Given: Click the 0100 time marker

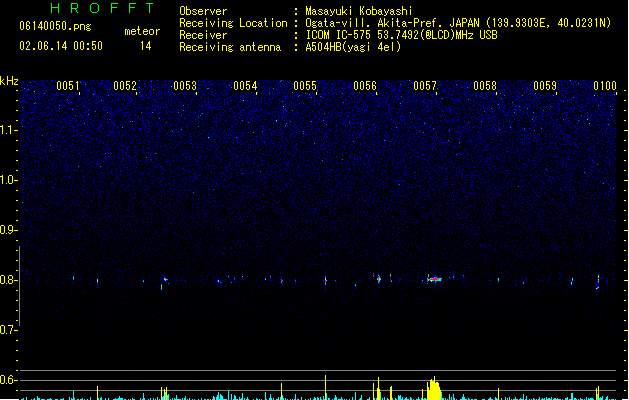Looking at the screenshot, I should 605,86.
